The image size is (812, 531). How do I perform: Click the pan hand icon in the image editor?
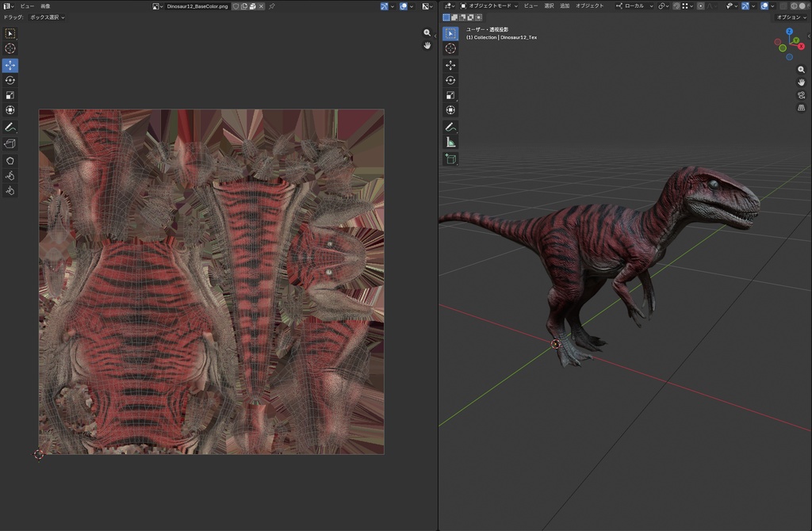427,45
